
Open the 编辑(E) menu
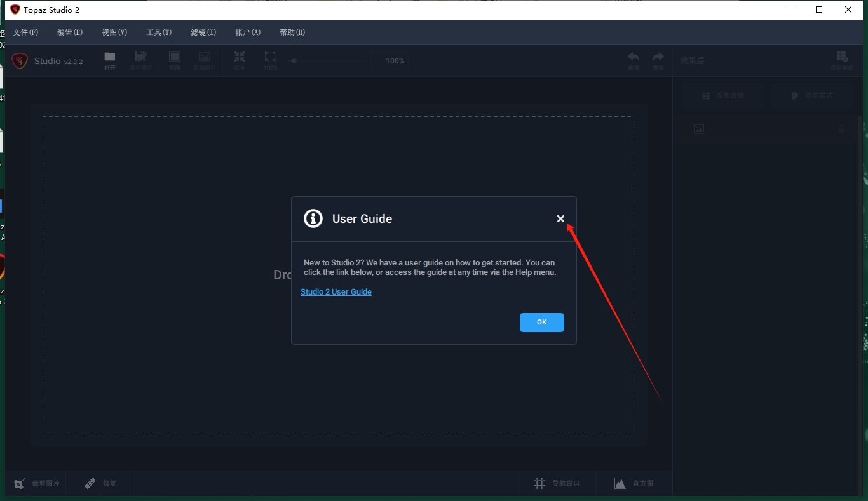point(70,32)
